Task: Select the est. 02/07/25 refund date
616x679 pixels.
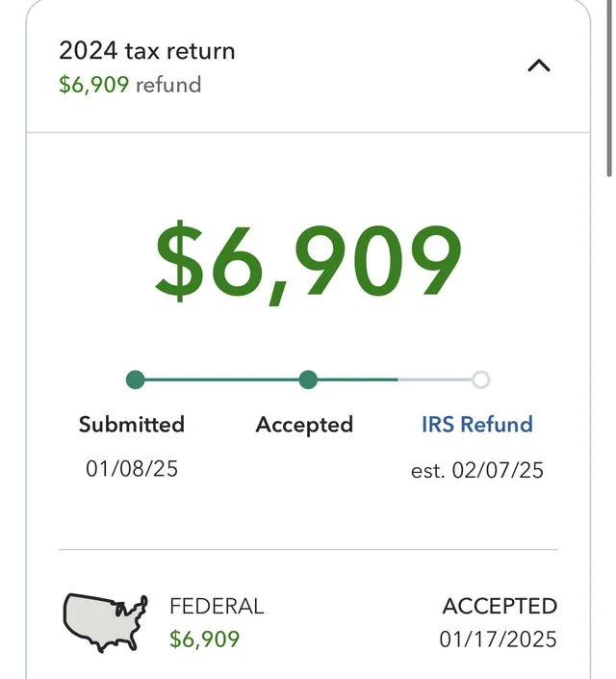Action: click(x=477, y=470)
